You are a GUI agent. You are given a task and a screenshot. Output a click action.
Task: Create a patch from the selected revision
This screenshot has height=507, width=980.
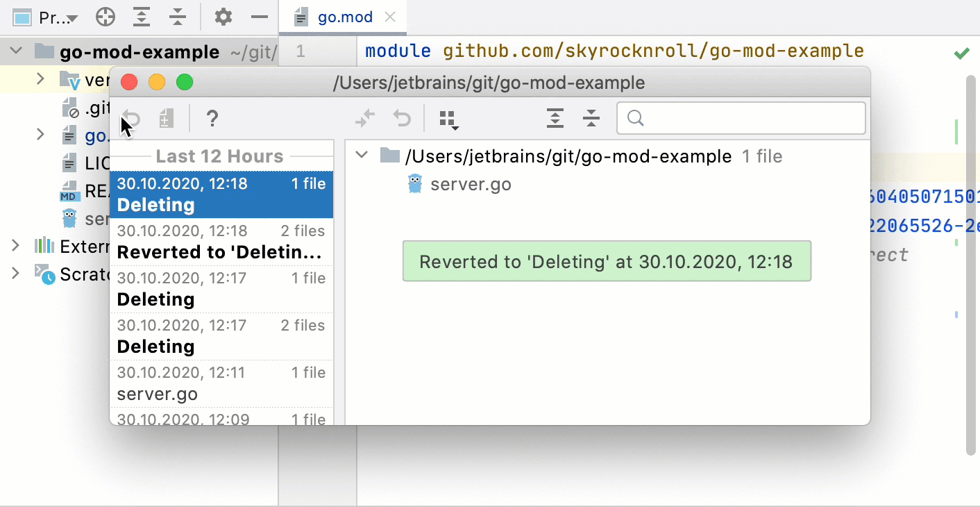(165, 118)
